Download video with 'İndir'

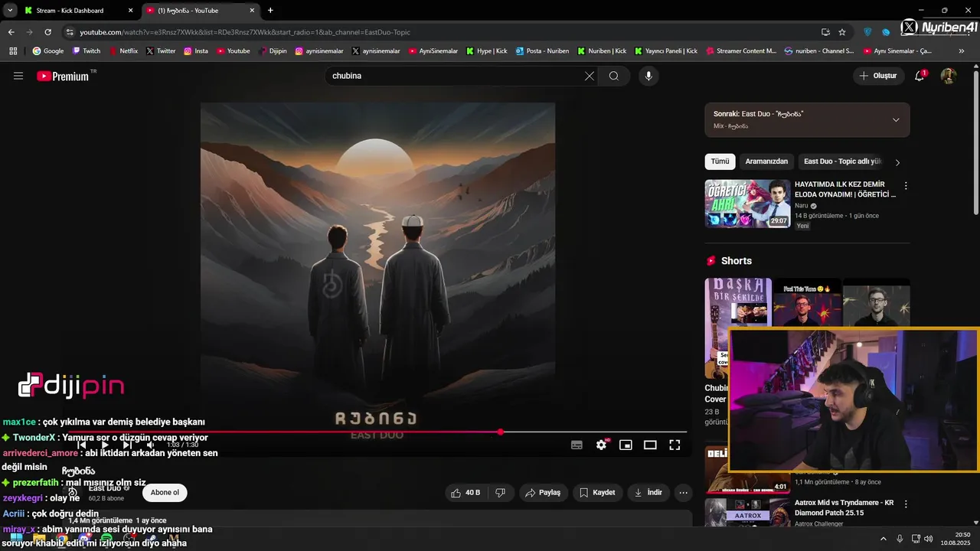(x=648, y=493)
